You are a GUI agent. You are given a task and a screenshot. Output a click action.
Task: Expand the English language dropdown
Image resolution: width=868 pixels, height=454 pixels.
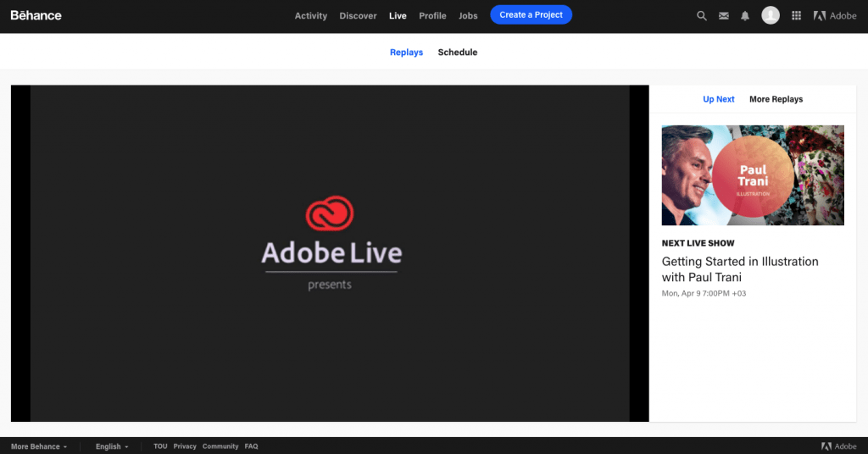tap(112, 446)
